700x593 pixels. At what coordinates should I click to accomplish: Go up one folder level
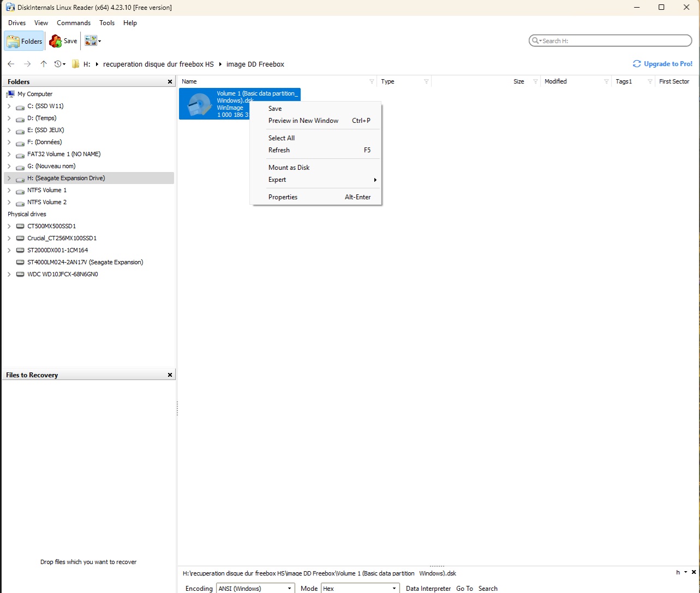44,64
